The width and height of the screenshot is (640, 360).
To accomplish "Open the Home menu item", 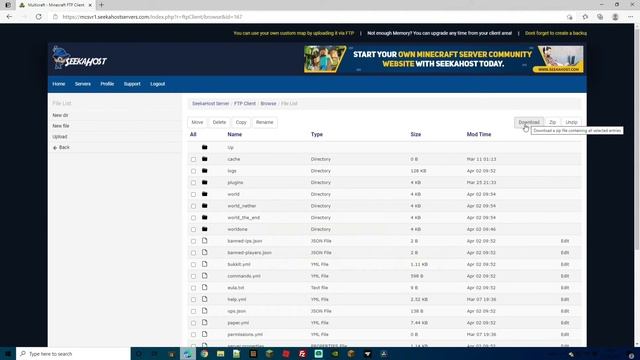I will (59, 84).
